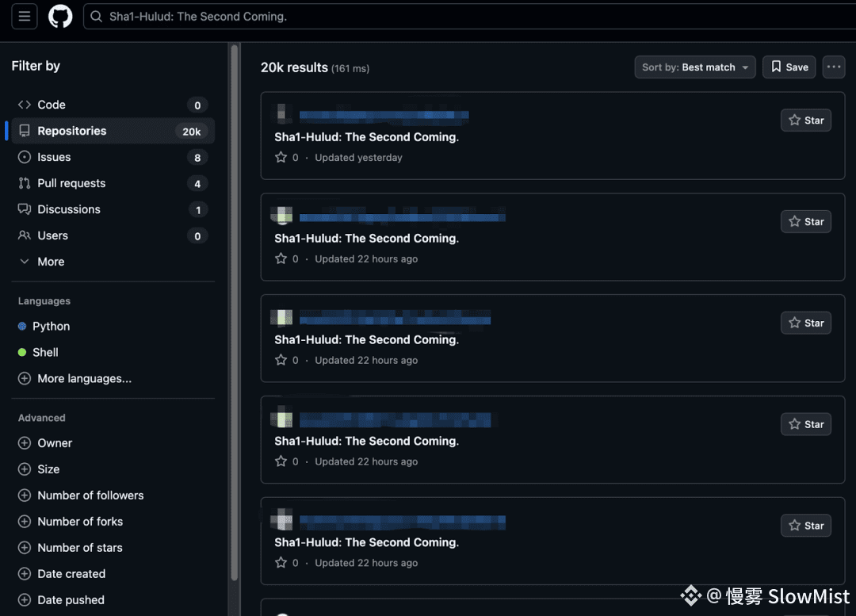Click the Repositories book icon
The width and height of the screenshot is (856, 616).
click(x=24, y=131)
